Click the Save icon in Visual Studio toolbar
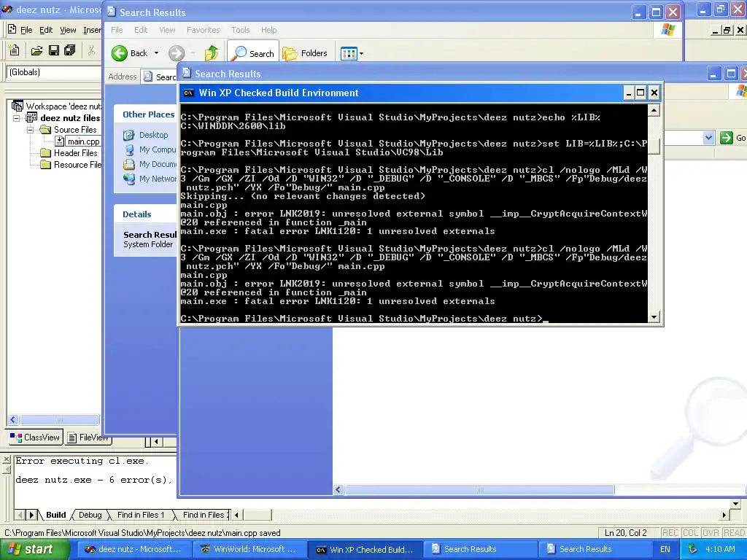 tap(54, 50)
